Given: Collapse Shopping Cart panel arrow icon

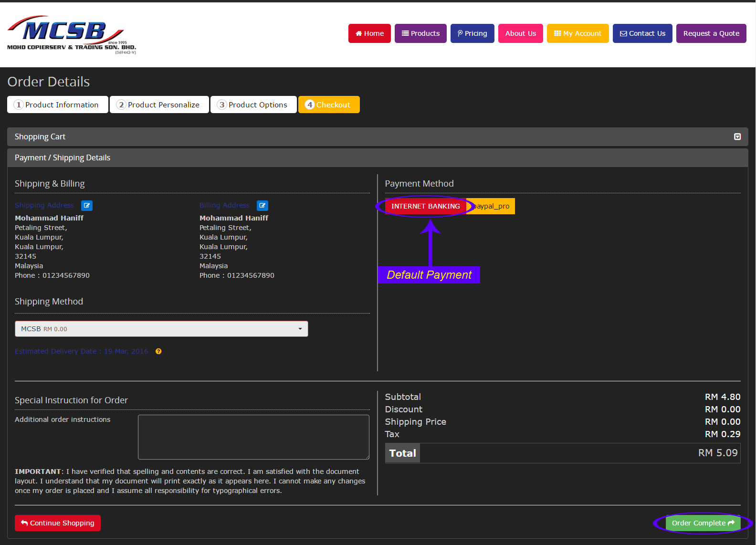Looking at the screenshot, I should pos(737,136).
